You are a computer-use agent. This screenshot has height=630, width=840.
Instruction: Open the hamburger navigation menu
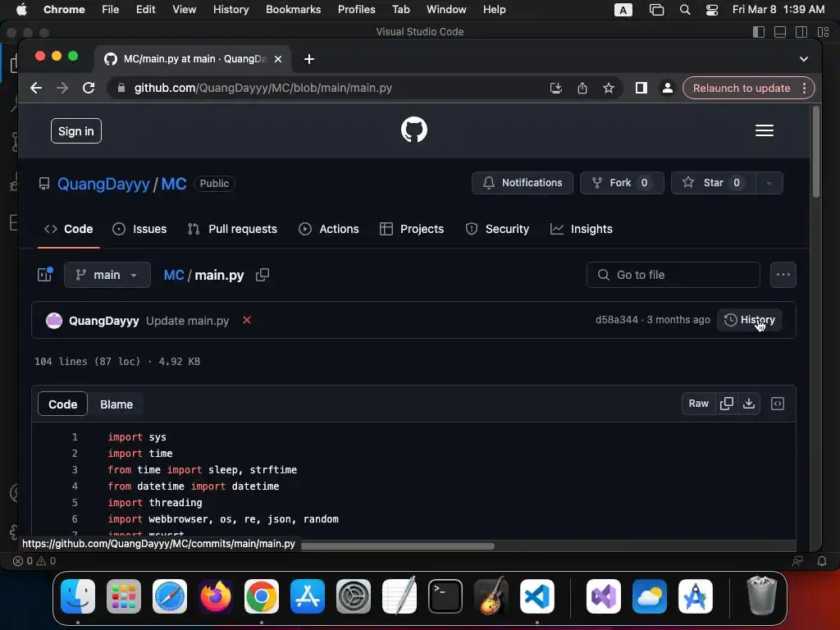(764, 130)
